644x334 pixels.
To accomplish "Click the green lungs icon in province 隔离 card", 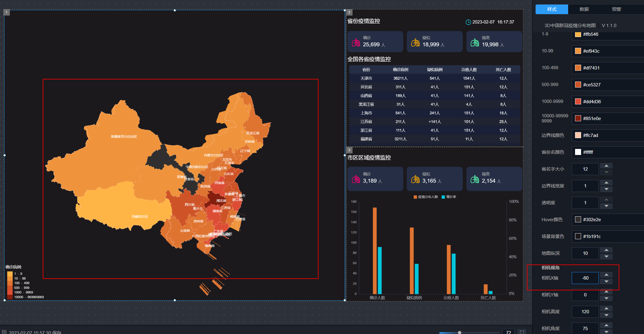I will click(x=475, y=42).
